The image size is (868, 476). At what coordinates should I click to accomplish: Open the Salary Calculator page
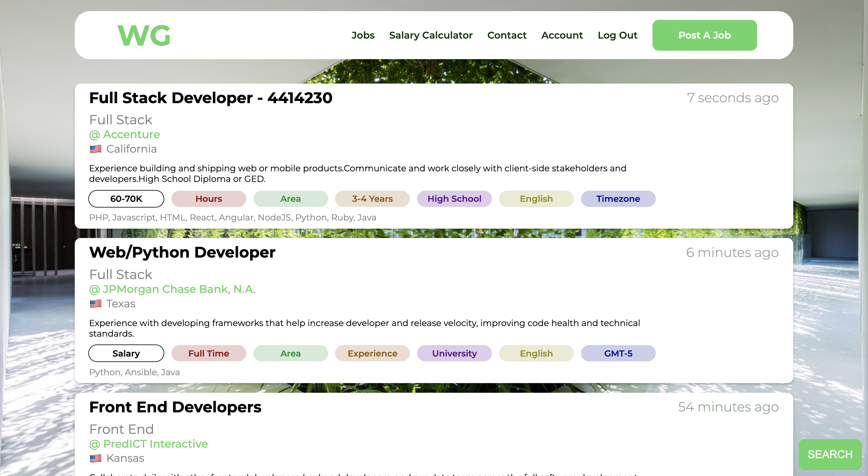tap(431, 35)
